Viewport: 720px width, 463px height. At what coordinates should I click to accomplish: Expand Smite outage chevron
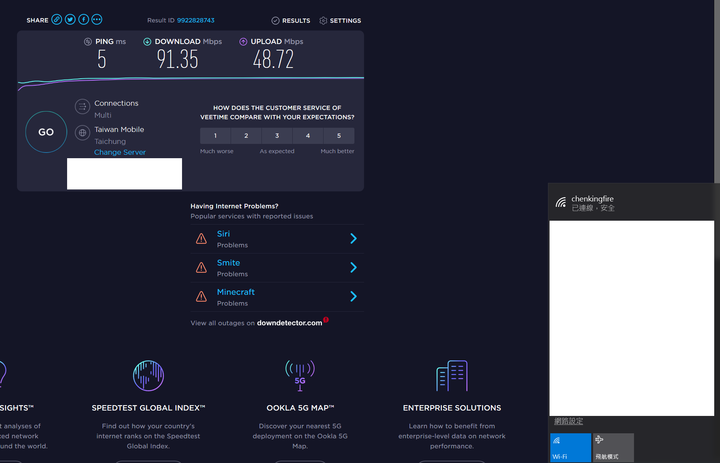point(353,267)
